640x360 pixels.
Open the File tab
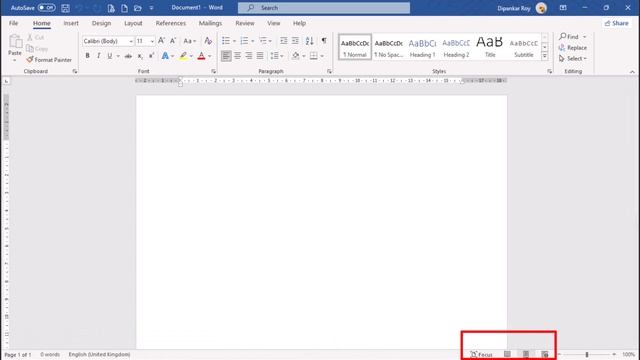[13, 23]
